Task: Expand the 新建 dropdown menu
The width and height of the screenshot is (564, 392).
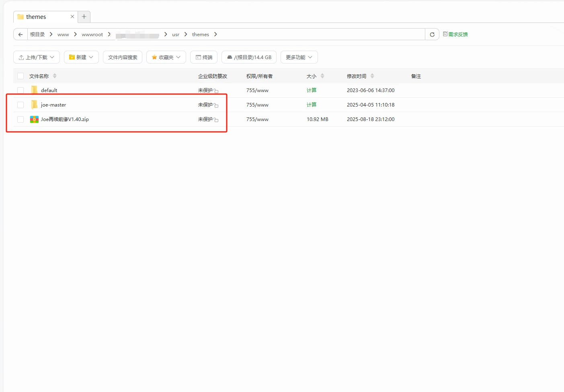Action: (x=81, y=57)
